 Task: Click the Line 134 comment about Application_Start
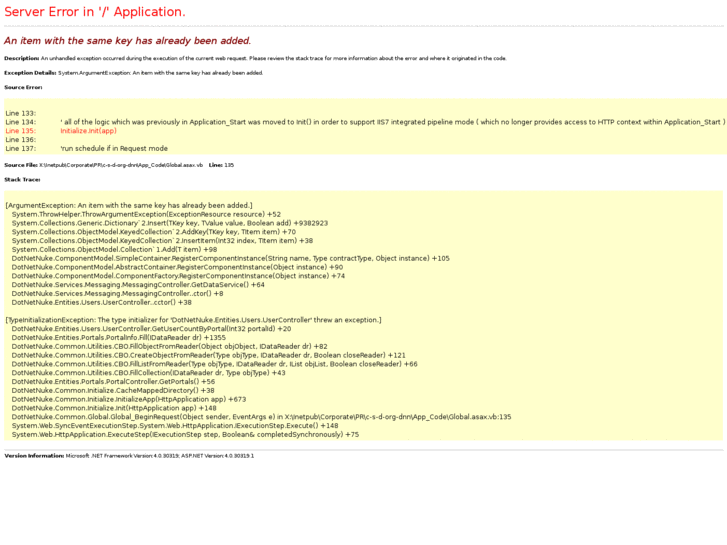click(393, 122)
